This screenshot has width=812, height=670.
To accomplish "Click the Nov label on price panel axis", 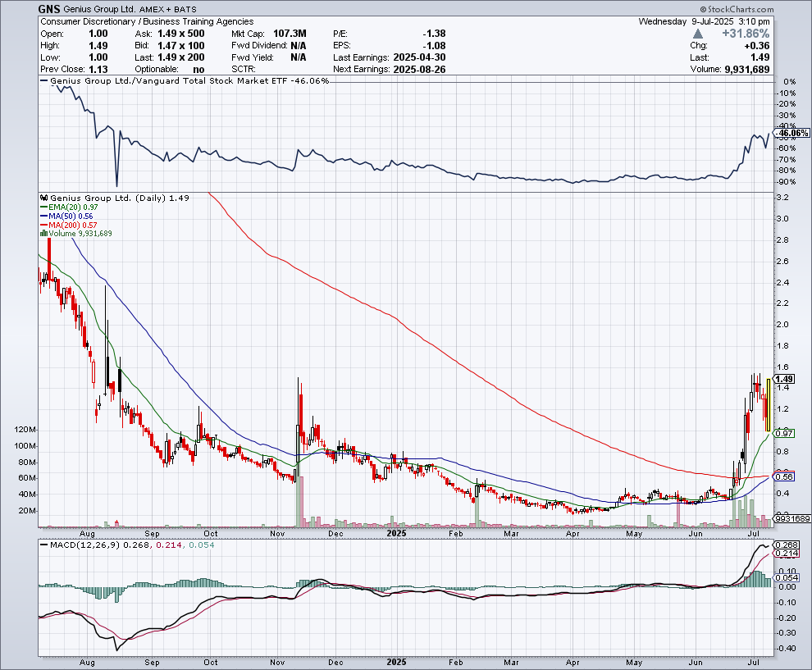I will click(x=277, y=533).
